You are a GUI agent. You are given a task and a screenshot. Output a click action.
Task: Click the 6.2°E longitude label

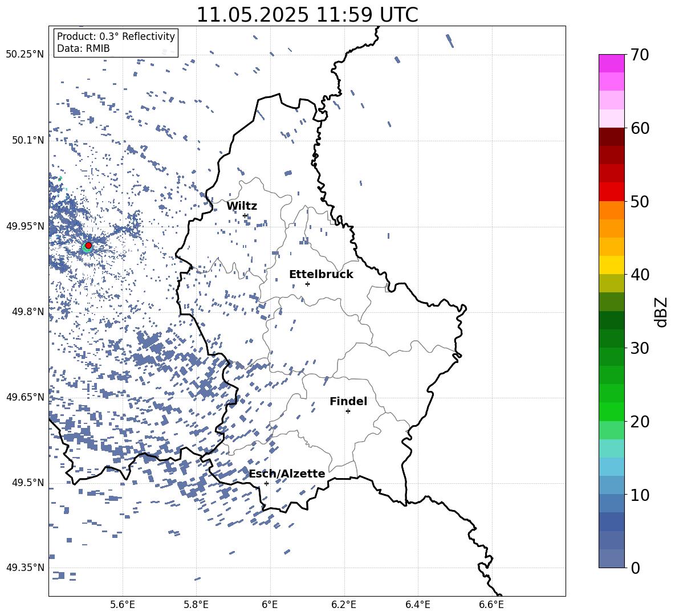tap(344, 605)
